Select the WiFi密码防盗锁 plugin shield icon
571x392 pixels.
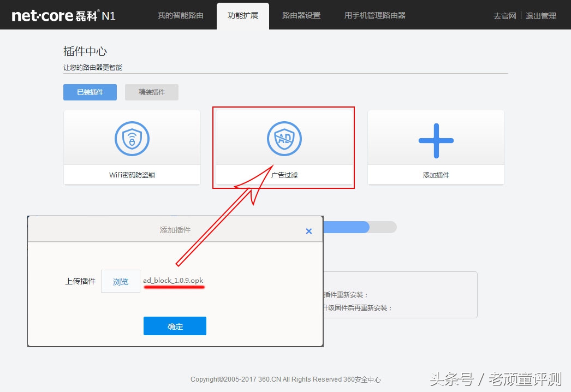132,139
